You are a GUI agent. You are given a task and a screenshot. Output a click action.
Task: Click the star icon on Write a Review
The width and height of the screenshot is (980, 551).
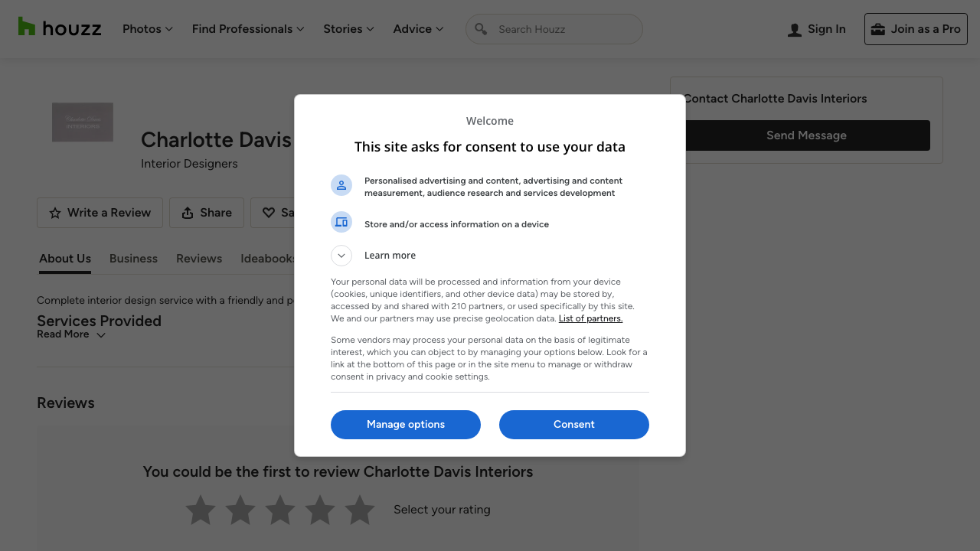tap(55, 214)
